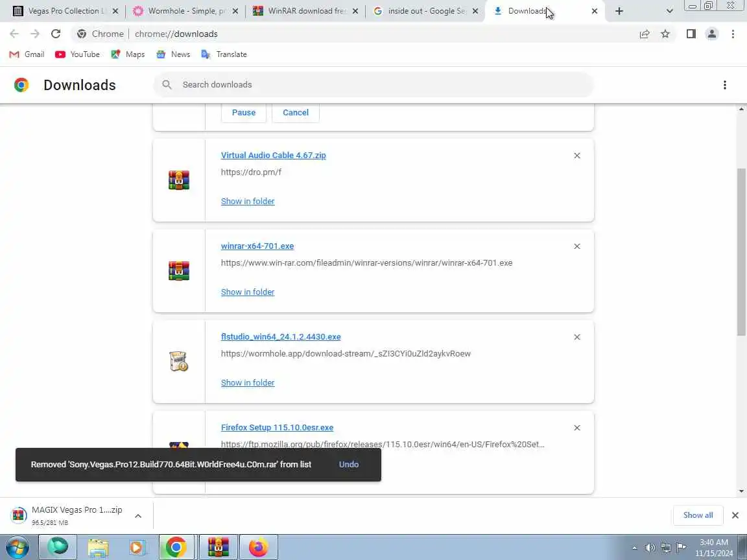Image resolution: width=747 pixels, height=560 pixels.
Task: Open WinRAR from the taskbar
Action: [218, 548]
